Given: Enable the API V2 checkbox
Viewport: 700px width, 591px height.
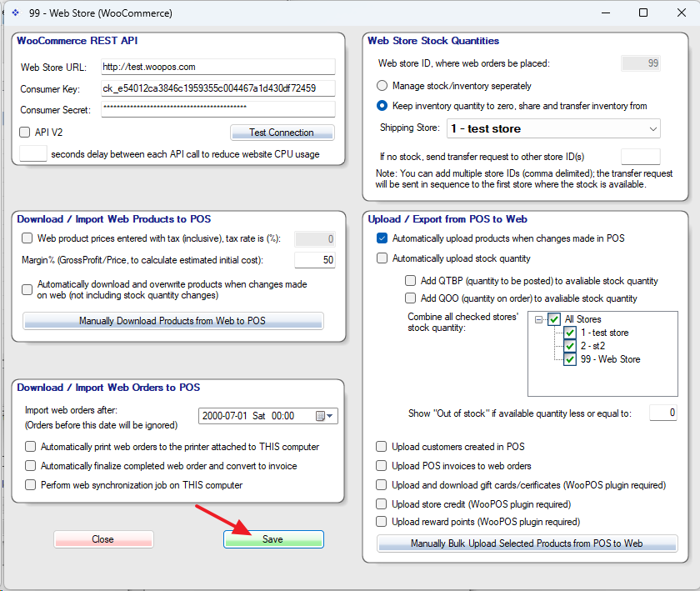Looking at the screenshot, I should click(x=24, y=133).
